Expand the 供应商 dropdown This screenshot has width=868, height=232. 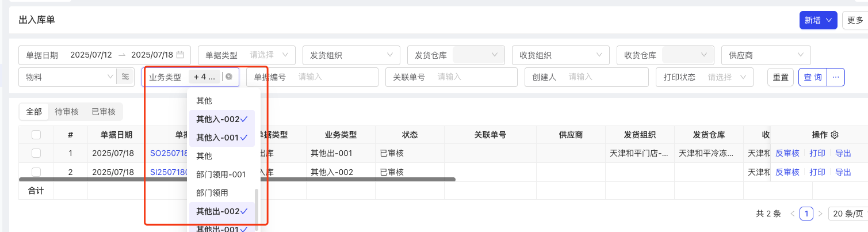(766, 55)
